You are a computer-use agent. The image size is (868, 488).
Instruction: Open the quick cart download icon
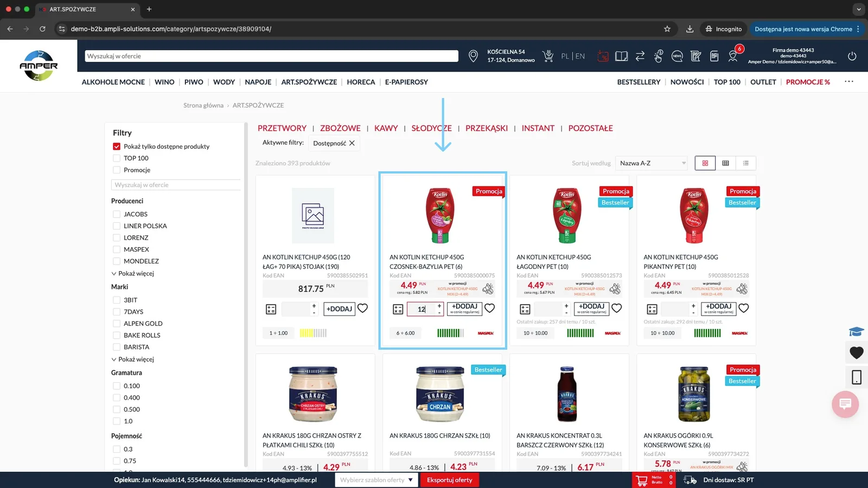click(x=548, y=56)
